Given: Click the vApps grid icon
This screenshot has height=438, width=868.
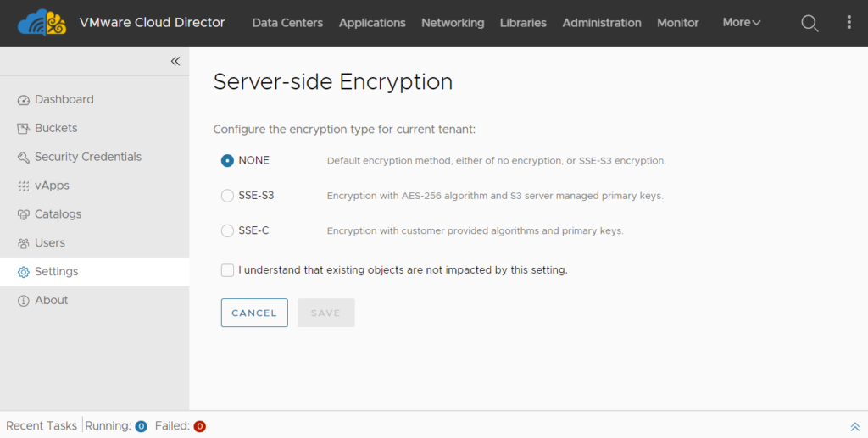Looking at the screenshot, I should [23, 186].
